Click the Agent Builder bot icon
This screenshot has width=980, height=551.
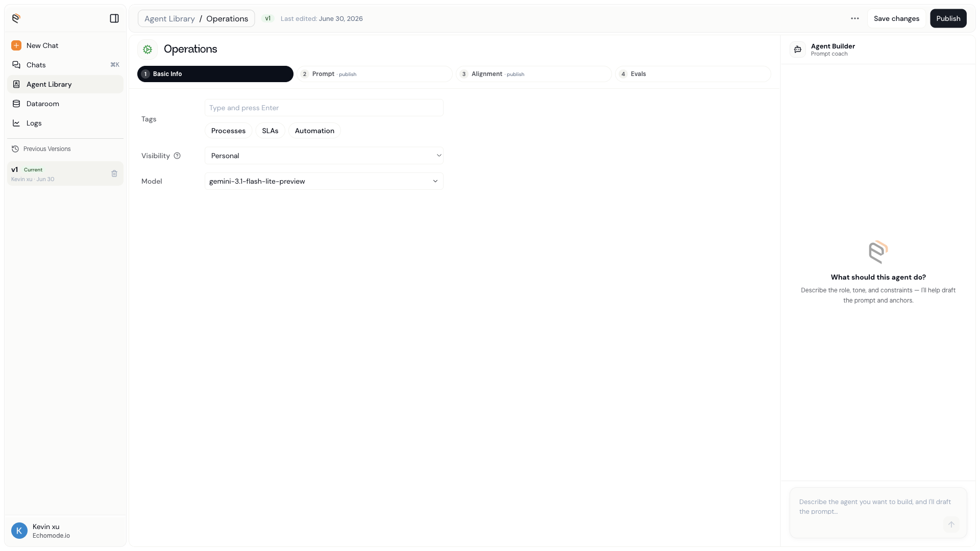click(798, 49)
